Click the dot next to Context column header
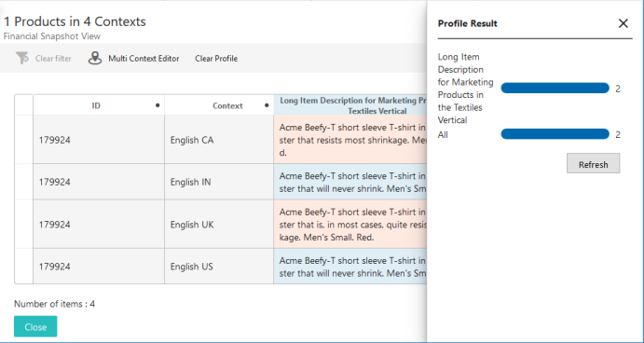 click(267, 105)
